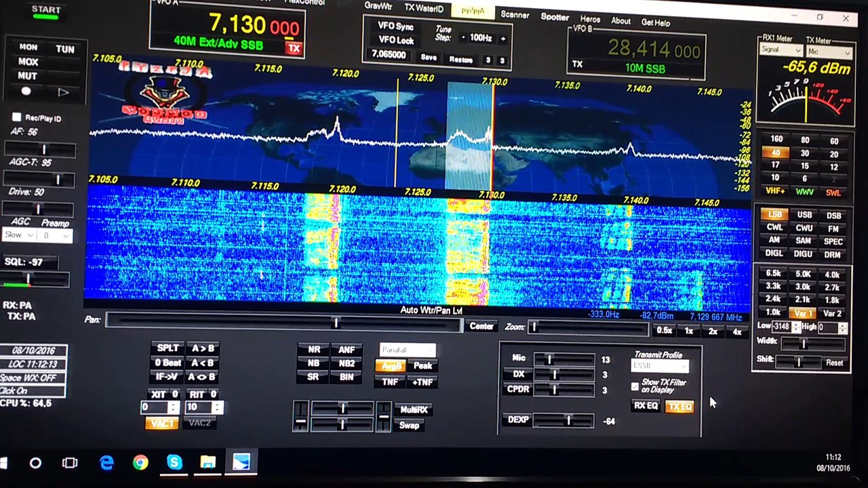Click the saved frequency field 7,065000
868x488 pixels.
[389, 54]
